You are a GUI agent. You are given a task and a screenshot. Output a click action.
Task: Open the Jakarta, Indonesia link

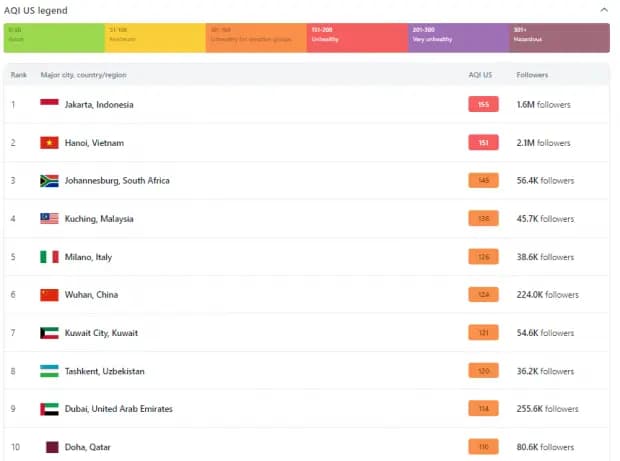[x=99, y=105]
